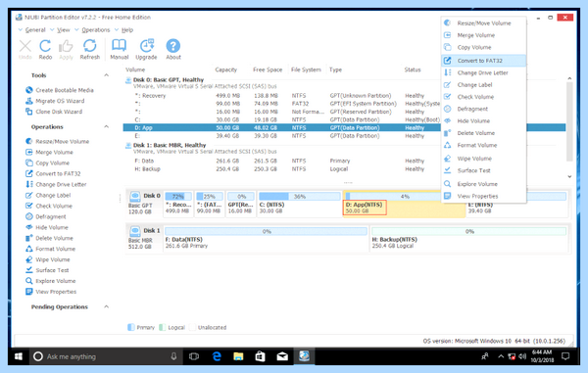Start Defragment from sidebar
This screenshot has height=373, width=588.
tap(51, 216)
